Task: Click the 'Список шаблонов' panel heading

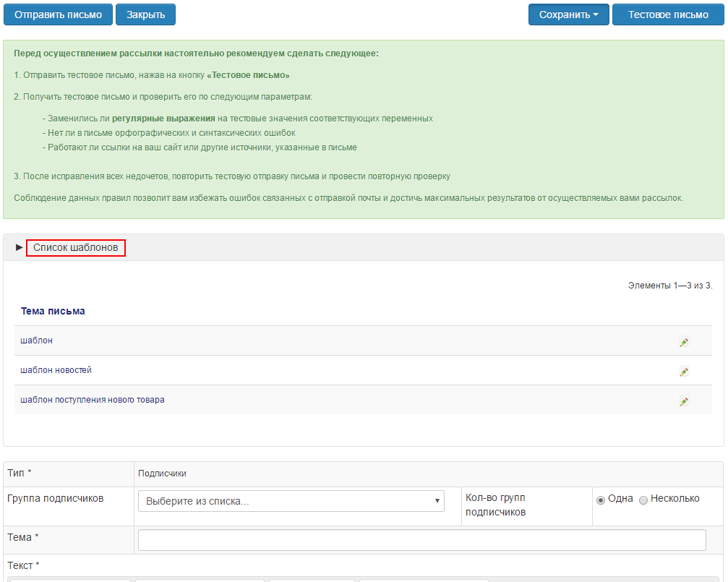Action: [x=76, y=248]
